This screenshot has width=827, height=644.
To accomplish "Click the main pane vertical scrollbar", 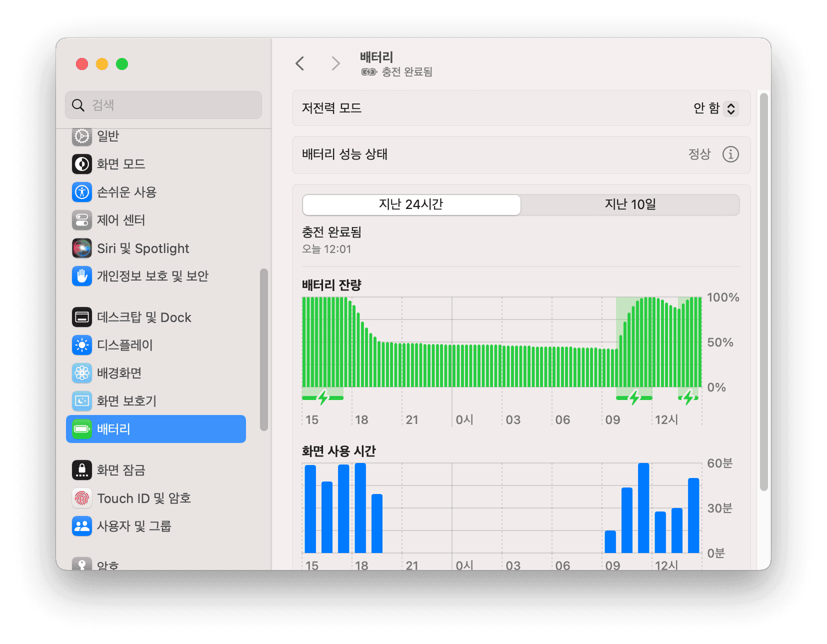I will (x=763, y=292).
